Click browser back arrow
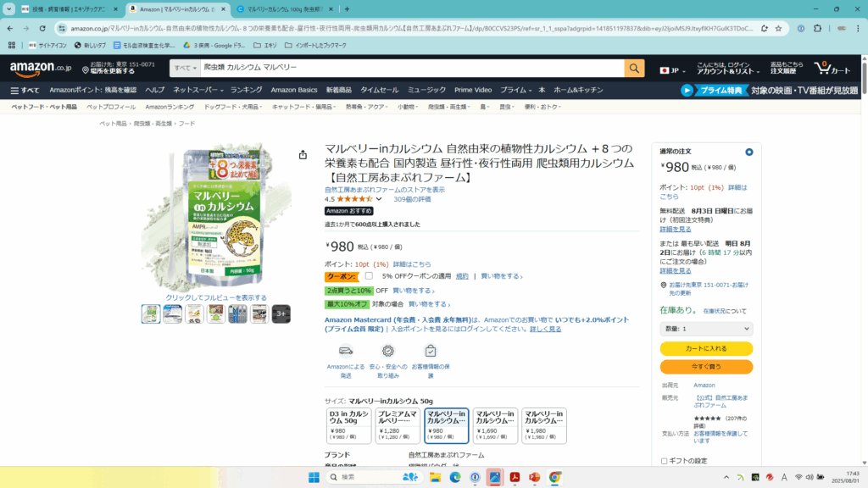868x488 pixels. (x=10, y=28)
